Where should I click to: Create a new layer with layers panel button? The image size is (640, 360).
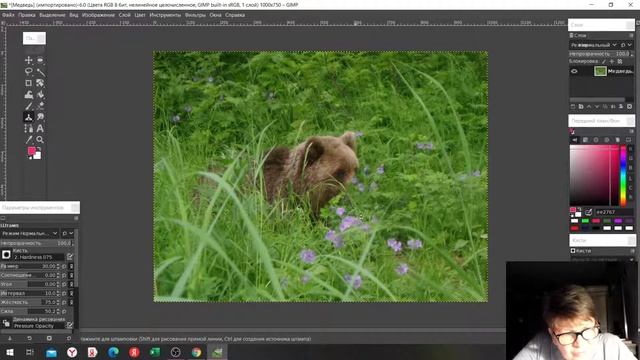573,107
